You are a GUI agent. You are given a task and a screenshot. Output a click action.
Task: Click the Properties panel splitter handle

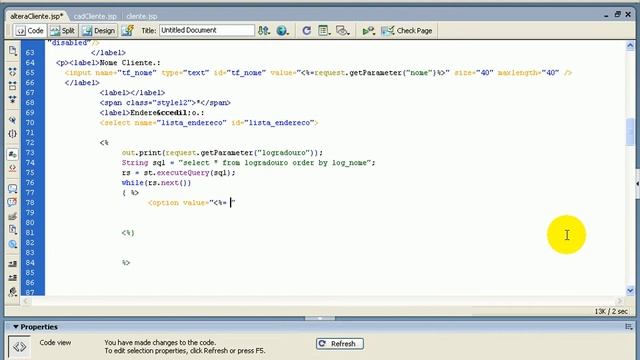click(x=320, y=318)
